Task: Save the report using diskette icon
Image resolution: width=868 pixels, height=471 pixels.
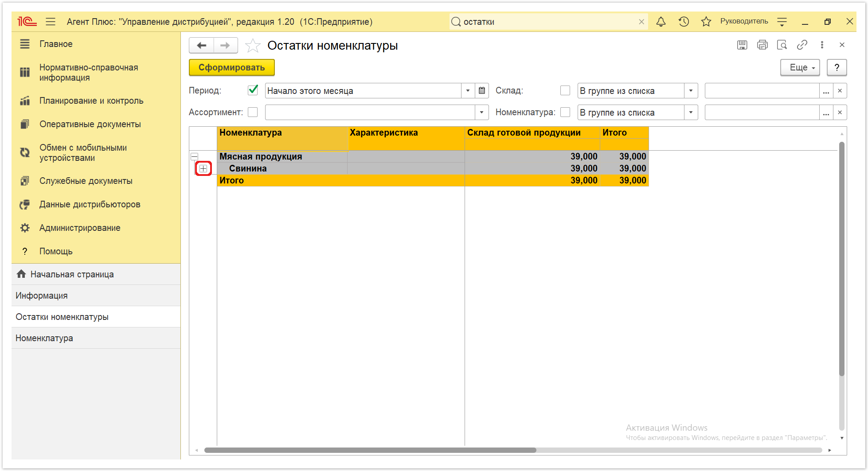Action: [742, 45]
